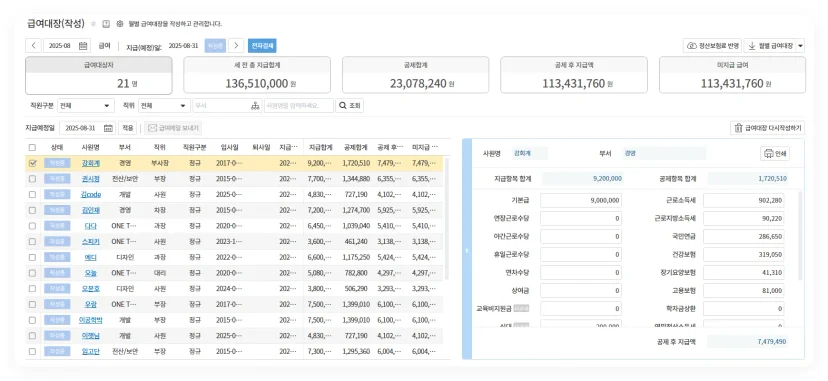
Task: Click 급여대장 다시작성하기 trash button
Action: coord(768,128)
